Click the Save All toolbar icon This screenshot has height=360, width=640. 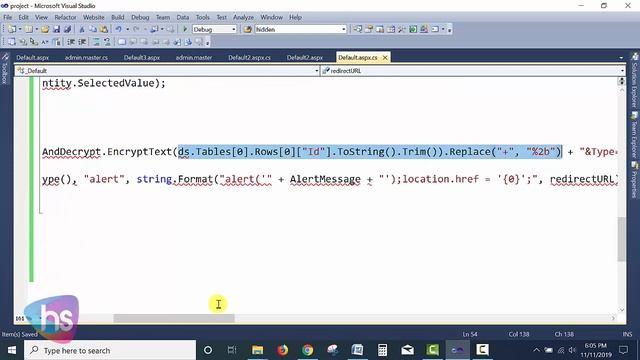click(67, 29)
